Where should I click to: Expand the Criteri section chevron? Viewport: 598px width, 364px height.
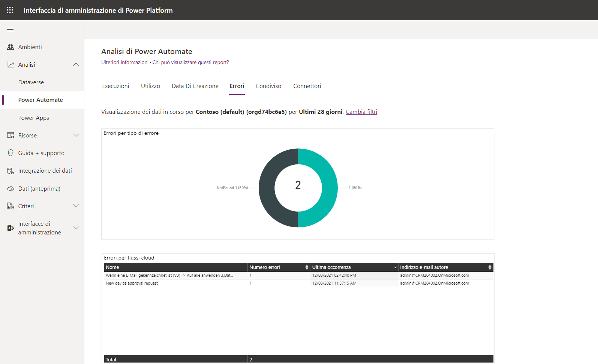click(x=76, y=206)
